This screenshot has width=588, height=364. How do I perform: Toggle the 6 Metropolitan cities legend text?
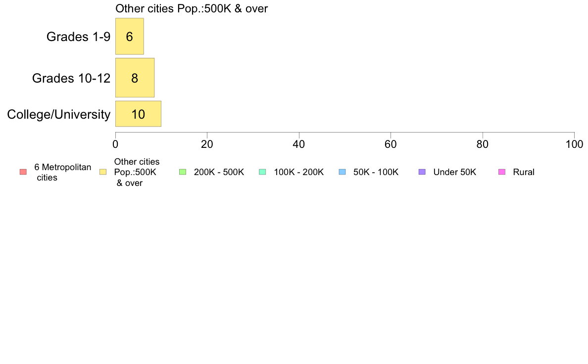[63, 173]
